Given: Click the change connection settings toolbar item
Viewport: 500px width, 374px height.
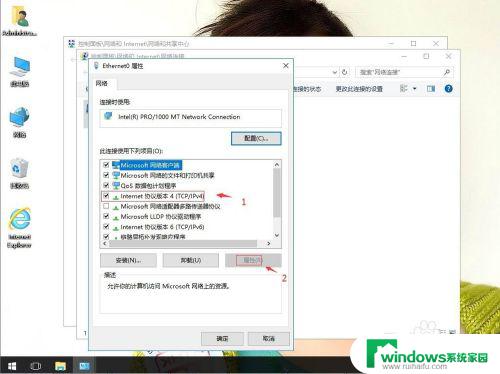Looking at the screenshot, I should (x=359, y=89).
